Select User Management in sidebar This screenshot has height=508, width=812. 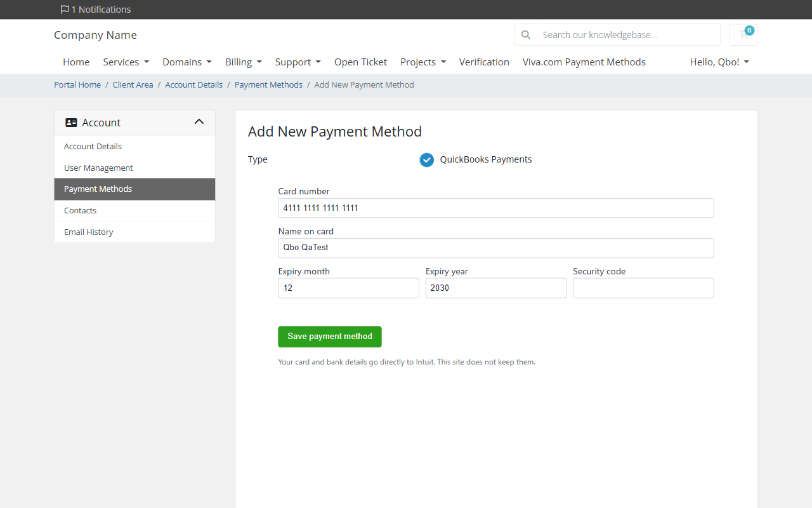point(134,168)
